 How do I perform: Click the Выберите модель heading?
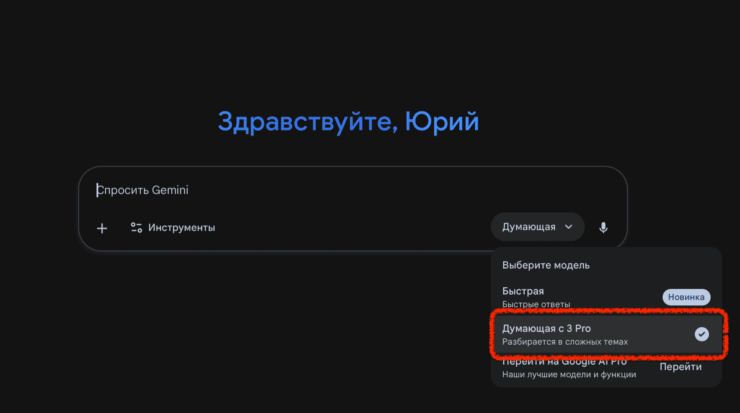pyautogui.click(x=546, y=265)
